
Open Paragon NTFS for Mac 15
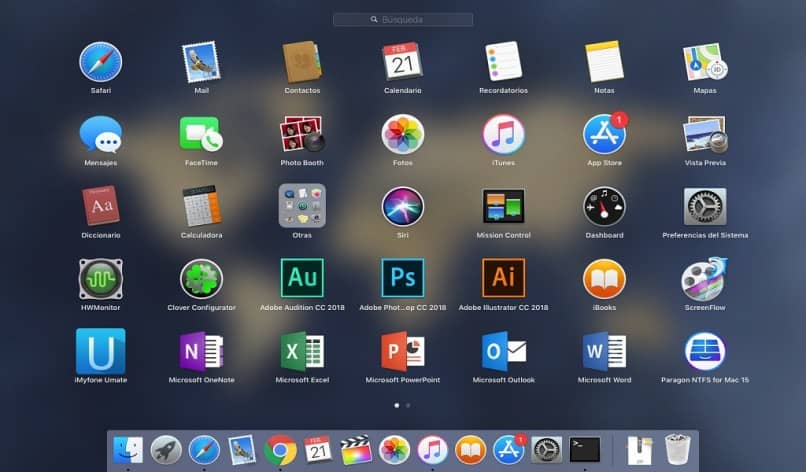pos(705,352)
